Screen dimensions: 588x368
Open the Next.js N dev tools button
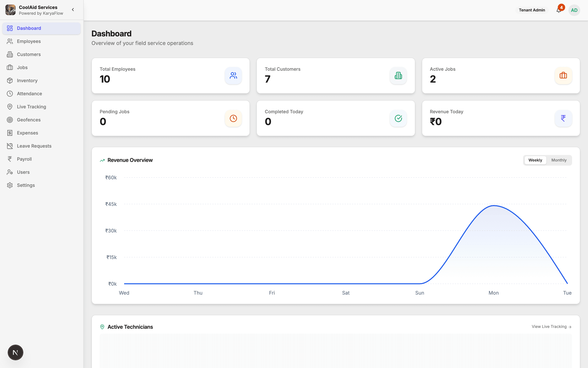tap(15, 352)
